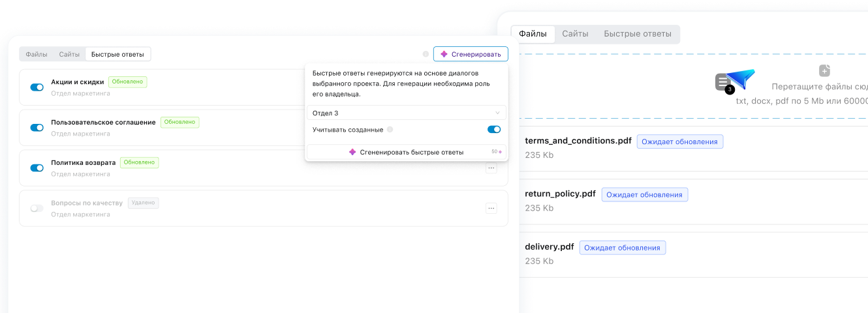Disable the Акции и скидки toggle
Image resolution: width=868 pixels, height=313 pixels.
[x=37, y=87]
